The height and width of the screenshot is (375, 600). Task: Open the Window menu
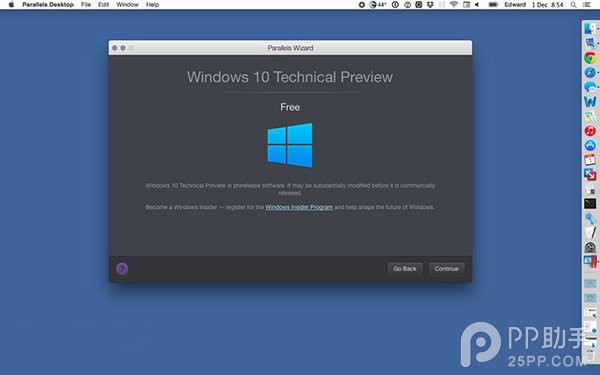127,5
